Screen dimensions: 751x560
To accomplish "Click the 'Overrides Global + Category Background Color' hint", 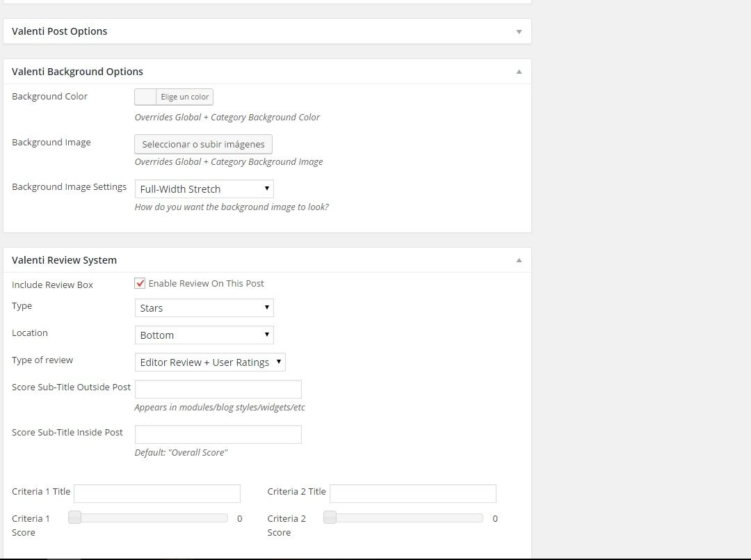I will pyautogui.click(x=227, y=118).
